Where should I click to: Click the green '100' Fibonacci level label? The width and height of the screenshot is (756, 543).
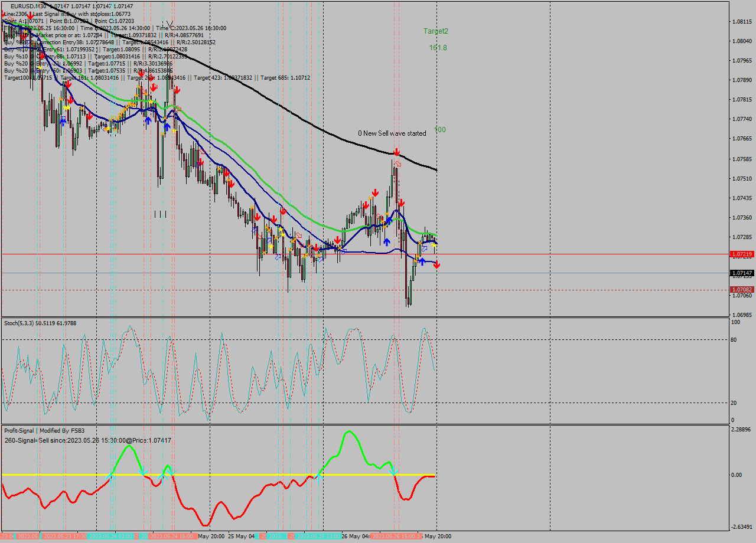[441, 130]
